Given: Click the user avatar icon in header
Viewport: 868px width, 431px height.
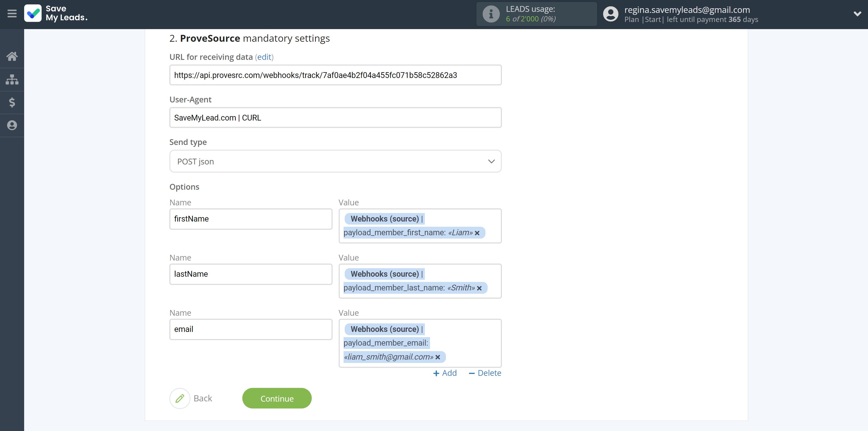Looking at the screenshot, I should tap(610, 14).
